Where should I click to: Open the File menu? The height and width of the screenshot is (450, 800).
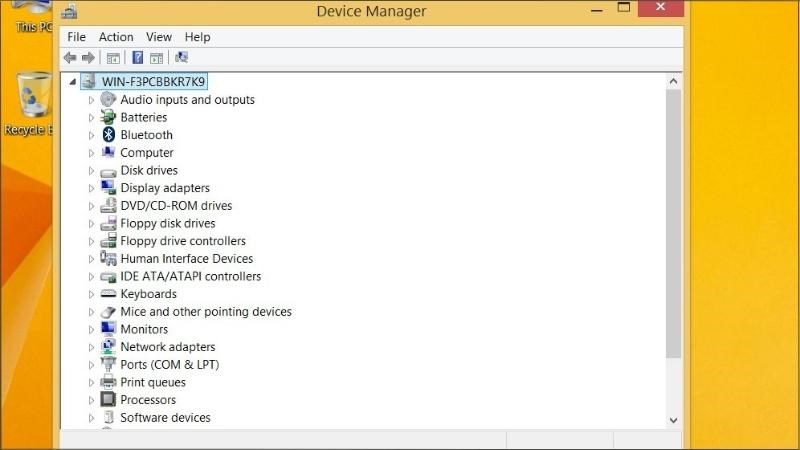[77, 37]
